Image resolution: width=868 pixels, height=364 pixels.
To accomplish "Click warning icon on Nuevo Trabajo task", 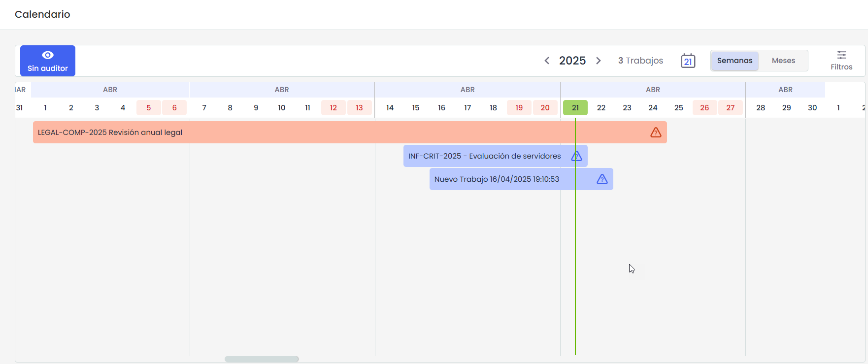I will click(602, 179).
